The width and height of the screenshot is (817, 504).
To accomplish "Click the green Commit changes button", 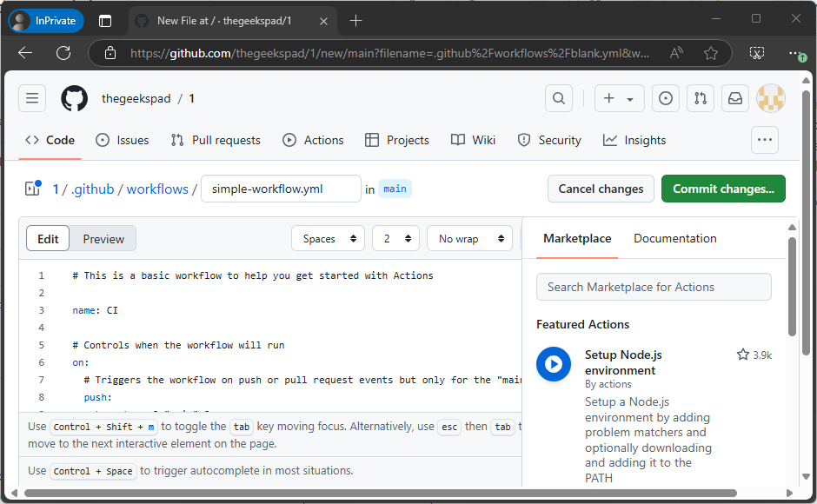I will pyautogui.click(x=723, y=189).
